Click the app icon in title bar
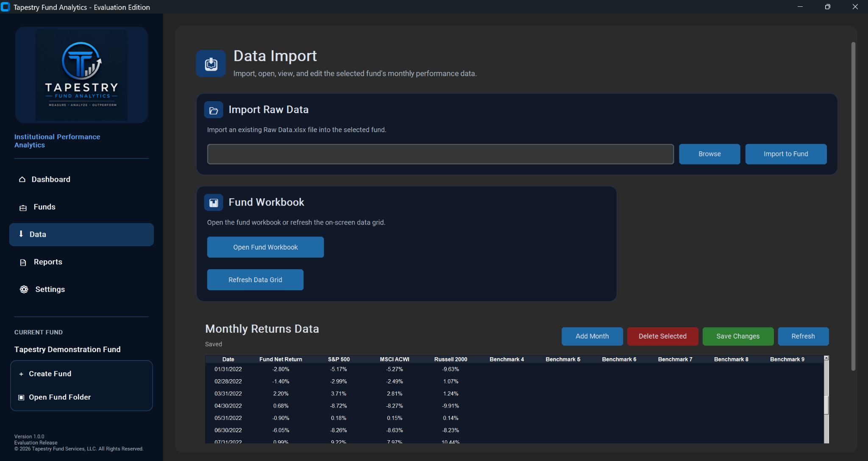The width and height of the screenshot is (868, 461). [x=6, y=7]
